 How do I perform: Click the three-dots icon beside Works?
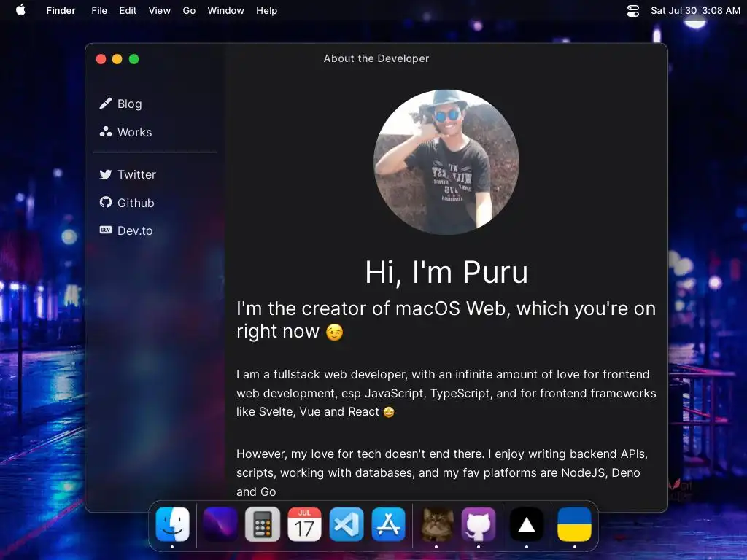[105, 132]
